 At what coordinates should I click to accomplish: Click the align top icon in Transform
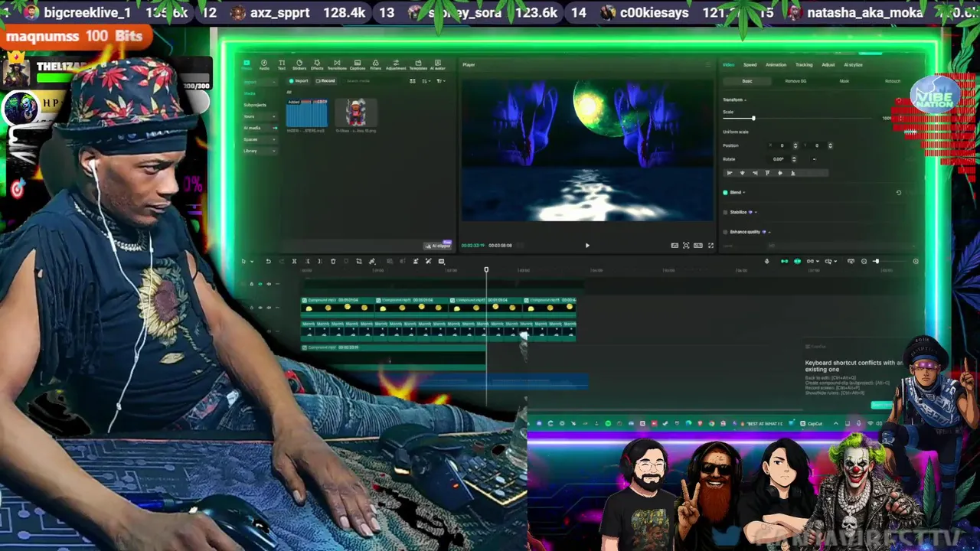(x=767, y=173)
